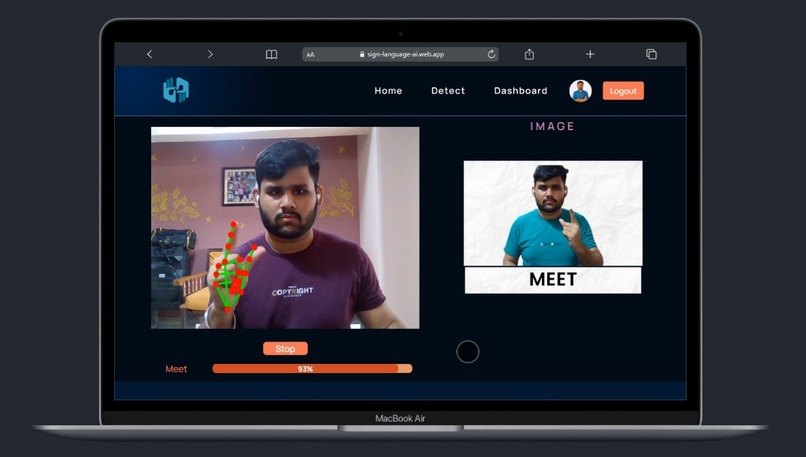Click the hands logo in the header
Viewport: 806px width, 457px height.
(x=176, y=90)
